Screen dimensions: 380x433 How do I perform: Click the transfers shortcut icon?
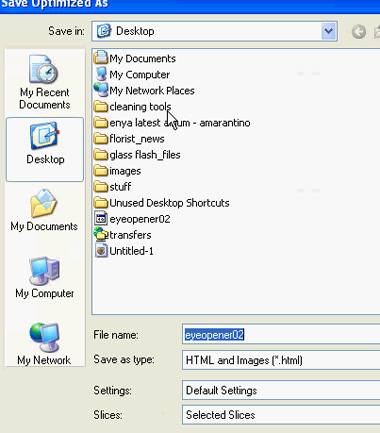click(x=101, y=235)
